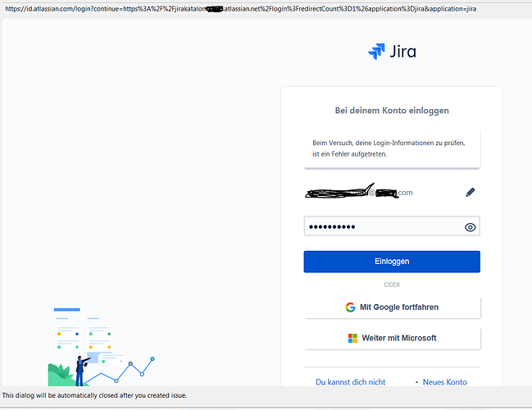Open the Neues Konto link
The height and width of the screenshot is (410, 532).
coord(444,382)
